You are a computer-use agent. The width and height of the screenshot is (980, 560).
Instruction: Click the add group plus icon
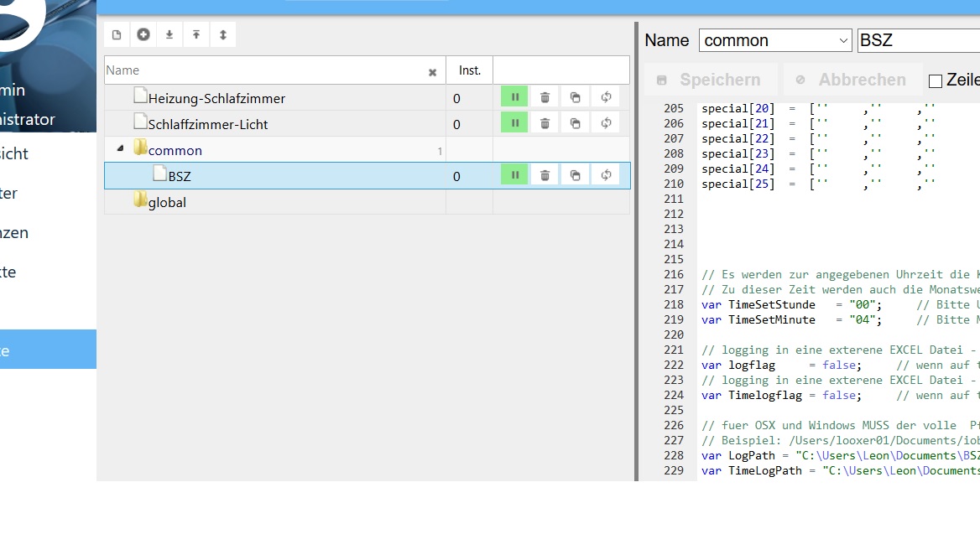[x=143, y=35]
